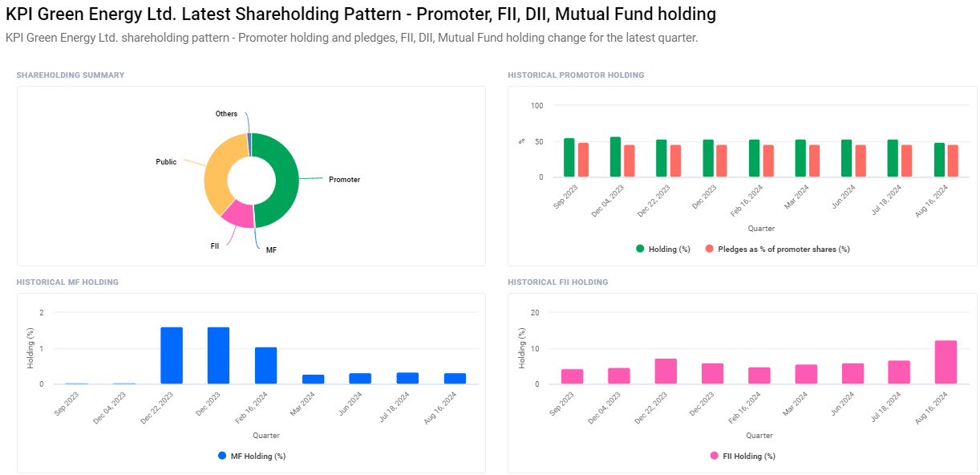Click the MF label below the donut
This screenshot has width=980, height=475.
click(271, 250)
